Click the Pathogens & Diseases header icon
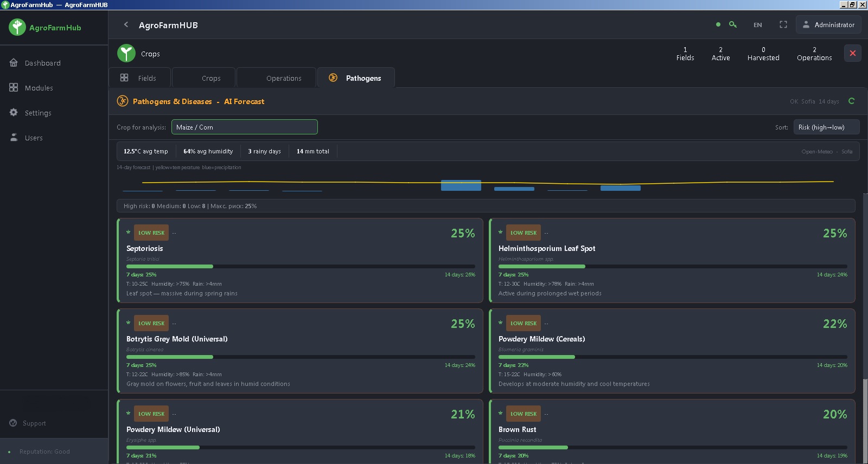The width and height of the screenshot is (868, 464). pos(123,101)
